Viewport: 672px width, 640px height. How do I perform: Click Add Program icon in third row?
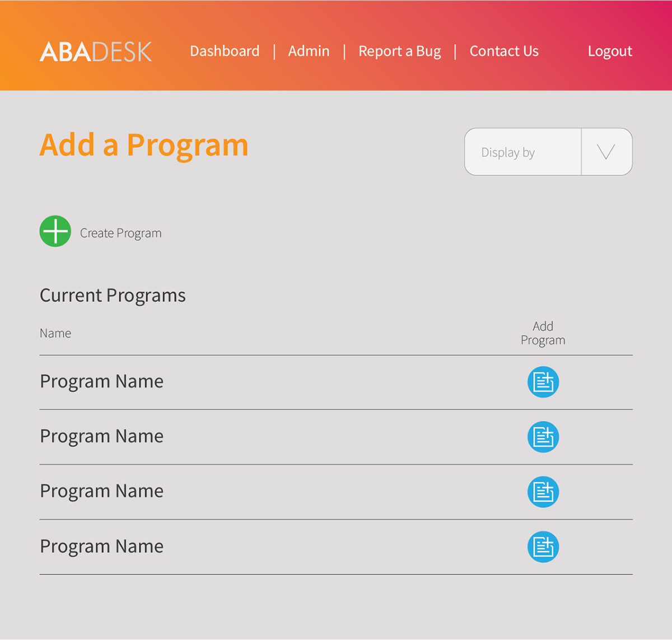click(543, 492)
